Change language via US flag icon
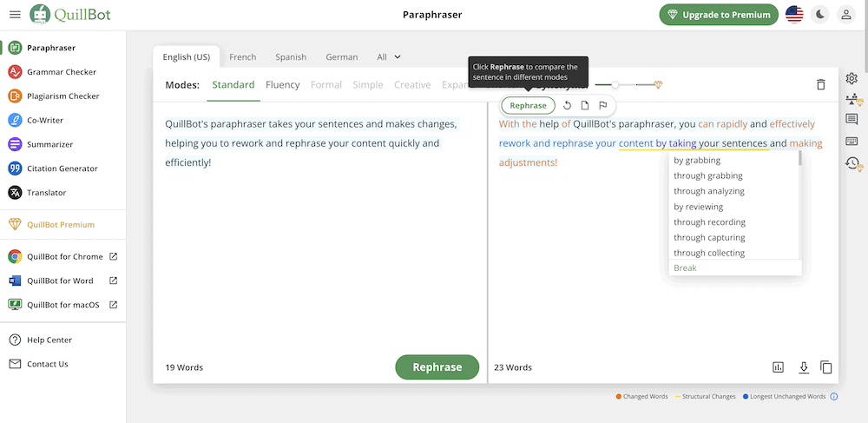 [x=794, y=15]
